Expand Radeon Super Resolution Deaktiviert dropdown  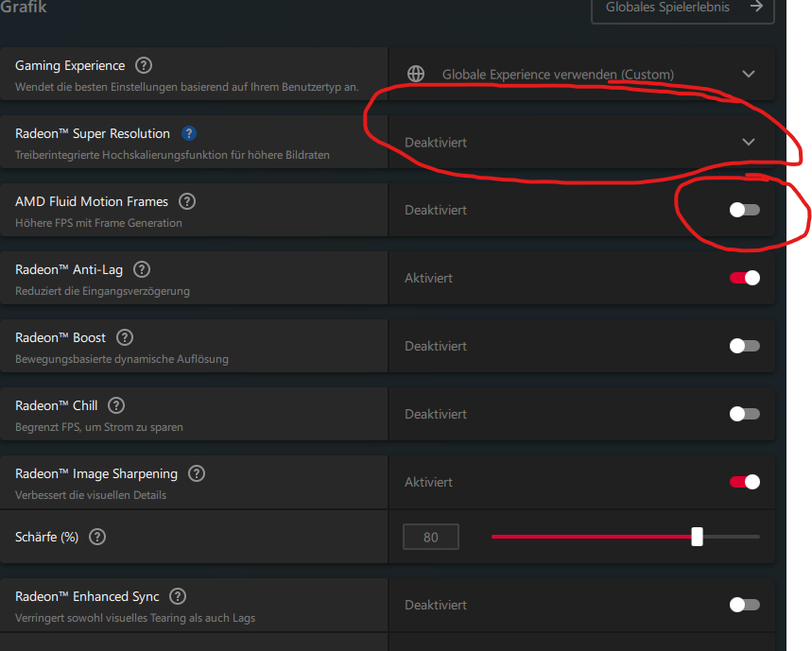click(x=581, y=142)
